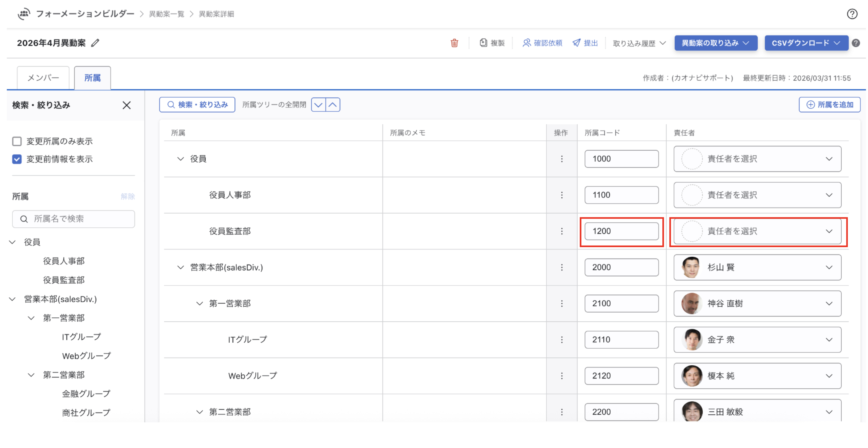Open three-dot menu for 役員監査部 row
This screenshot has width=868, height=448.
click(x=561, y=231)
